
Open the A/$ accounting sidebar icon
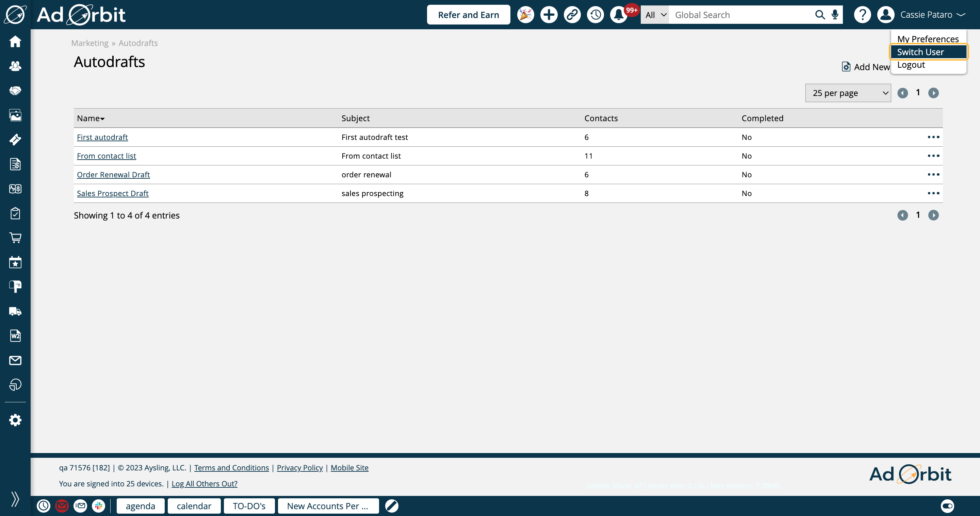tap(15, 189)
